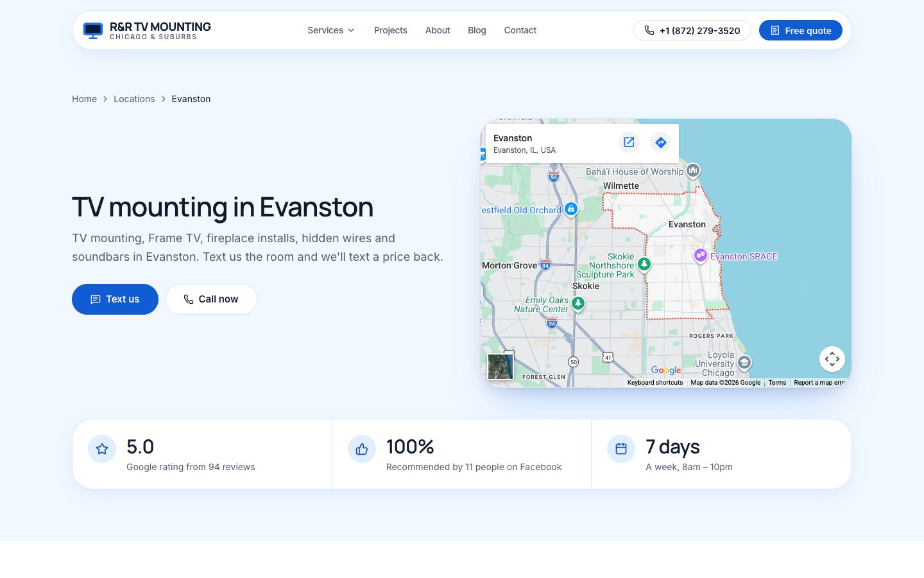Open the map Terms link
The width and height of the screenshot is (924, 578).
(777, 383)
